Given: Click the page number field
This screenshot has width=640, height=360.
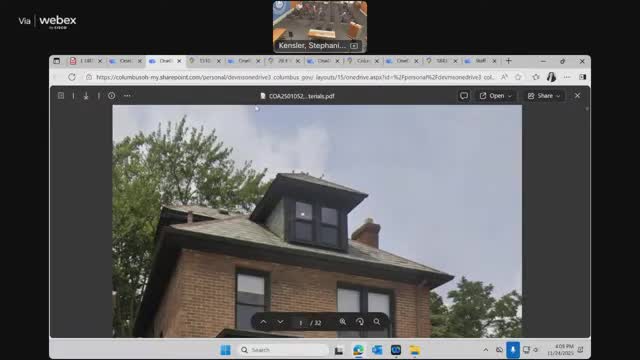Looking at the screenshot, I should 301,323.
